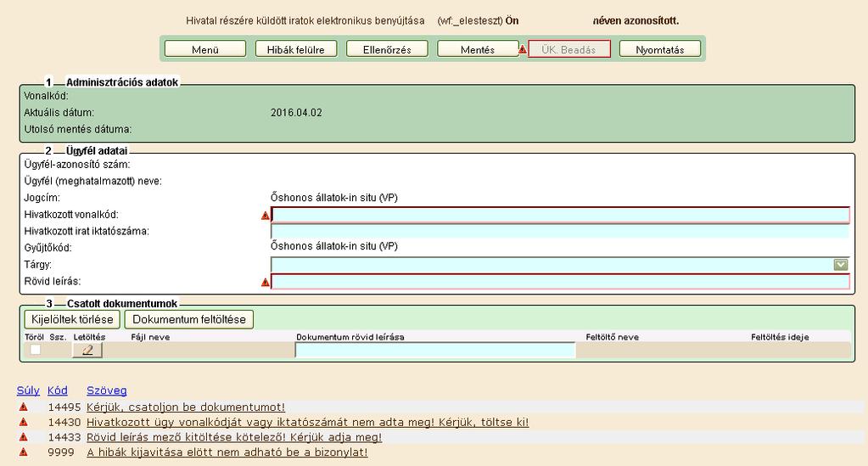Sort errors by Szöveg column link
The width and height of the screenshot is (868, 466).
click(x=107, y=390)
